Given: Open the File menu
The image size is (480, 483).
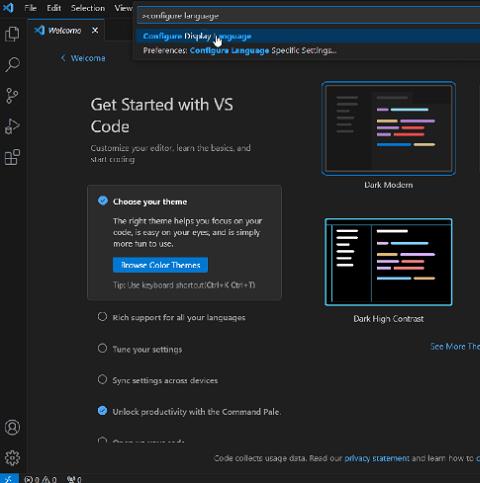Looking at the screenshot, I should coord(30,8).
